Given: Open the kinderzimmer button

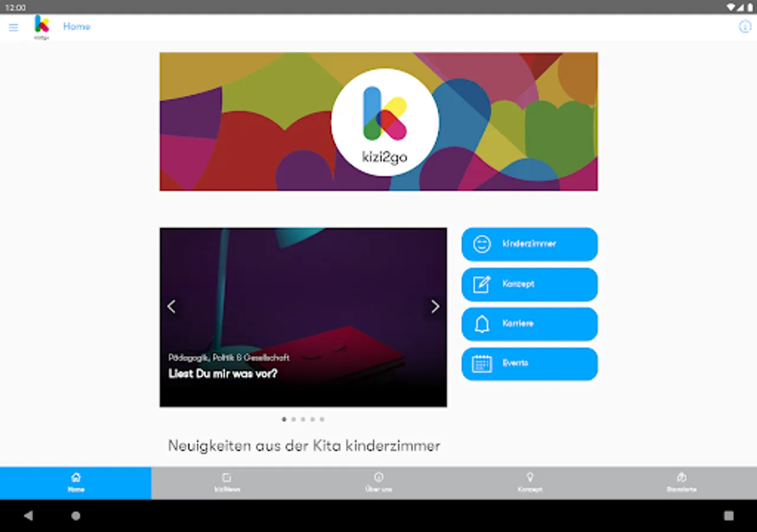Looking at the screenshot, I should click(x=529, y=244).
